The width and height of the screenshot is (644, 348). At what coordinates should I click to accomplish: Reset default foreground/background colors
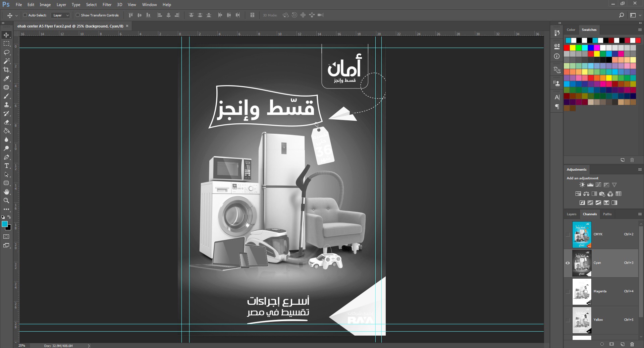coord(3,217)
